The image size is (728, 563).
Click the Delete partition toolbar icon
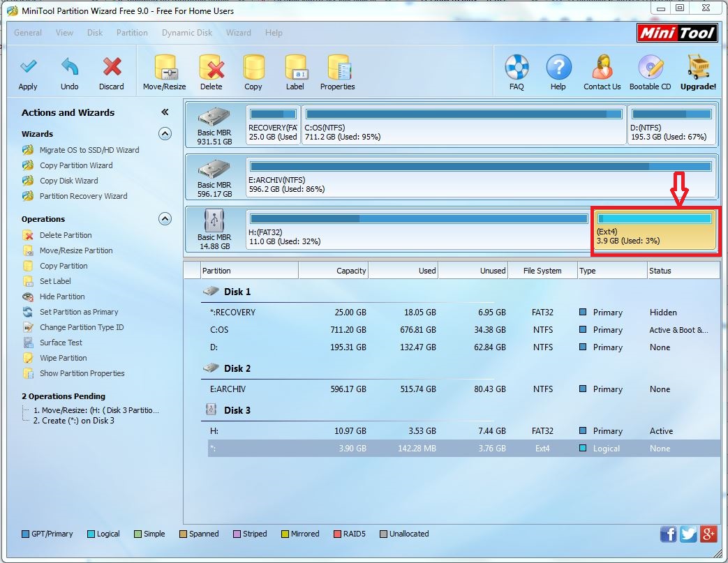point(211,68)
